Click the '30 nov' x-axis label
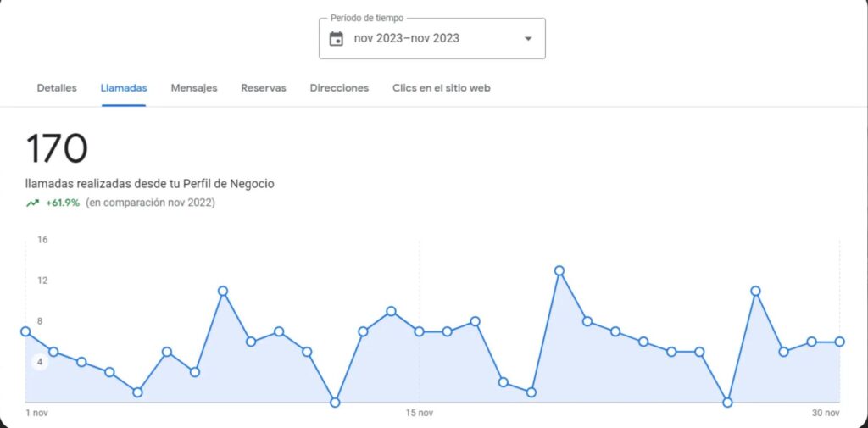Screen dimensions: 868x428 click(x=826, y=413)
